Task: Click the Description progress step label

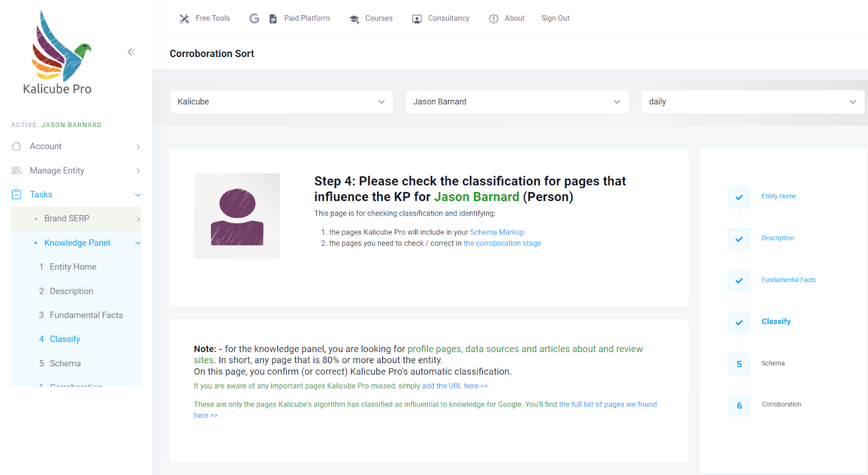Action: pos(777,238)
